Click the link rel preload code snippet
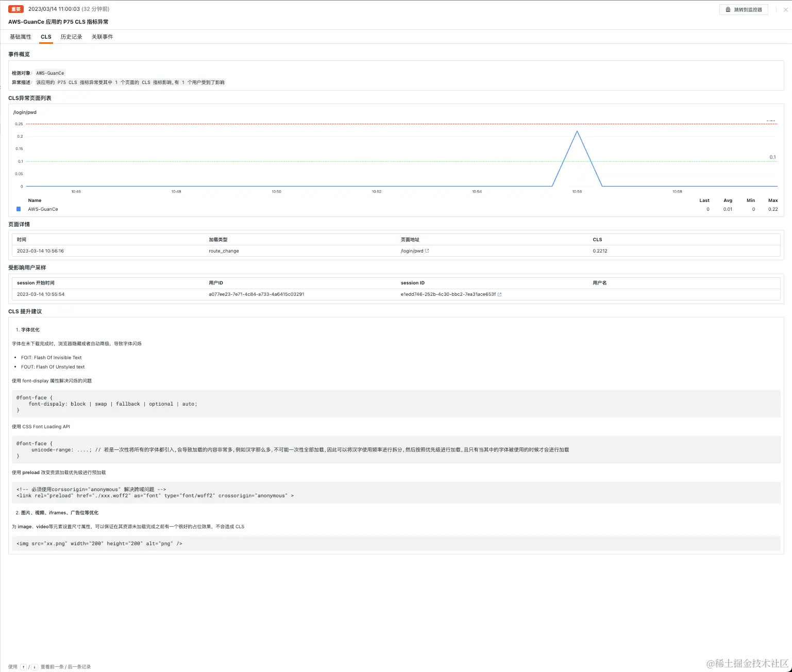 pyautogui.click(x=396, y=493)
